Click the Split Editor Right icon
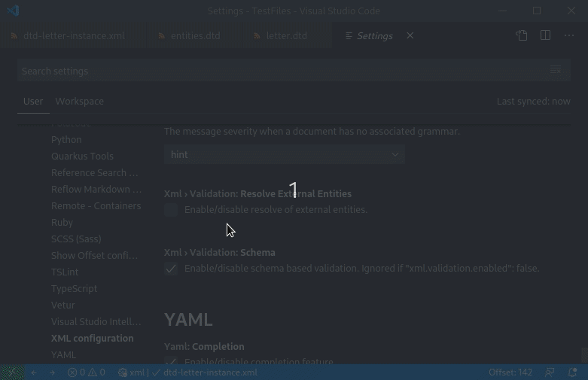The height and width of the screenshot is (380, 588). point(546,35)
